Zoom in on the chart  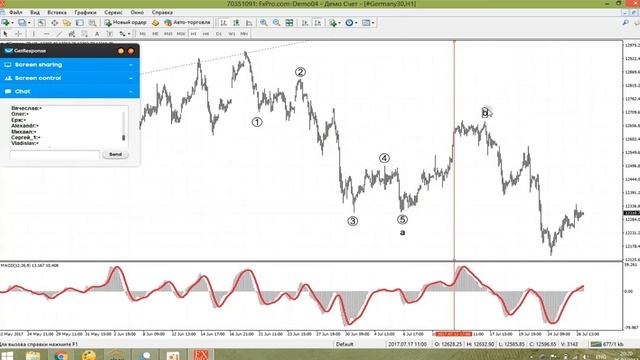(264, 23)
